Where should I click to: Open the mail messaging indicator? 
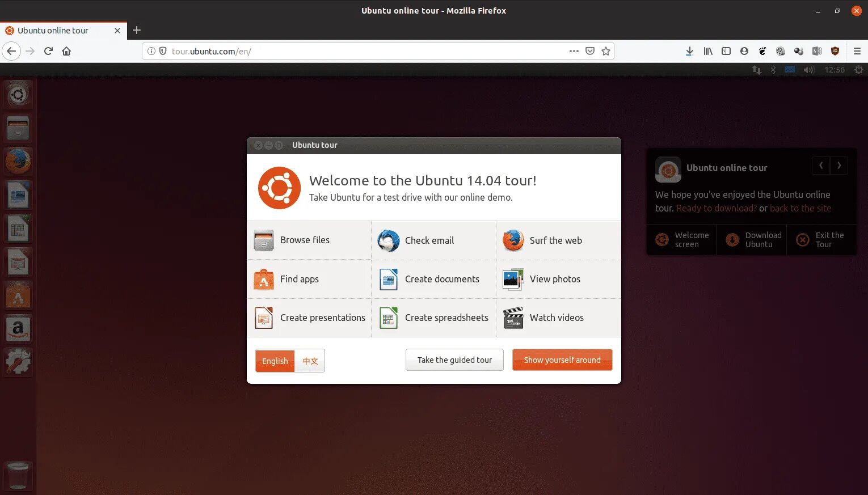tap(790, 70)
